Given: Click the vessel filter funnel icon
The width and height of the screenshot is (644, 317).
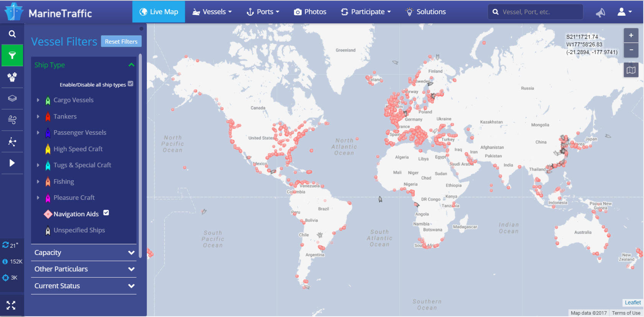Looking at the screenshot, I should point(12,56).
